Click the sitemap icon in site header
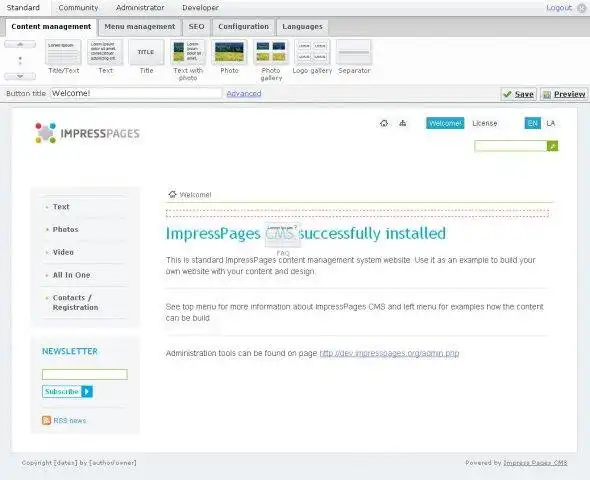The image size is (590, 480). coord(403,123)
